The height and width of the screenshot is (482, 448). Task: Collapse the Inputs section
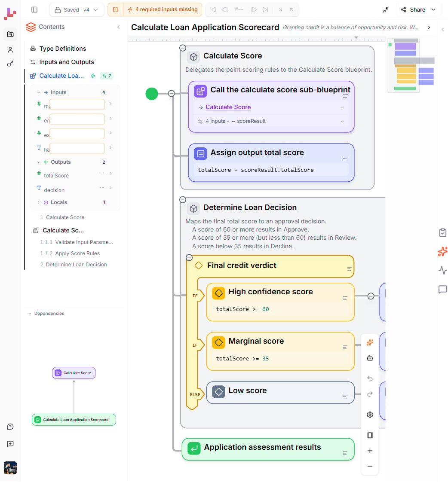(x=38, y=92)
